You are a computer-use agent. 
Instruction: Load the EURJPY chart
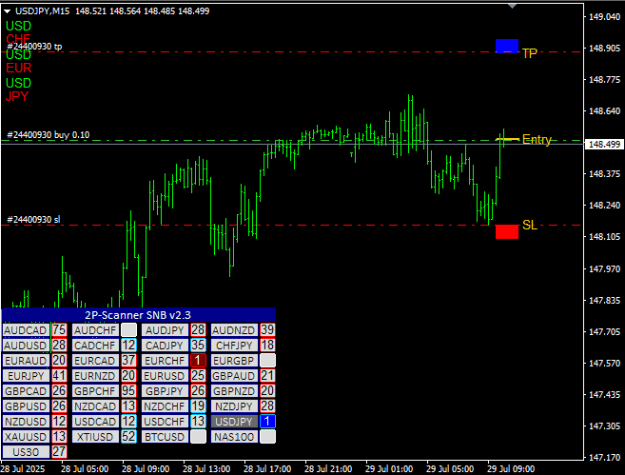click(x=26, y=375)
